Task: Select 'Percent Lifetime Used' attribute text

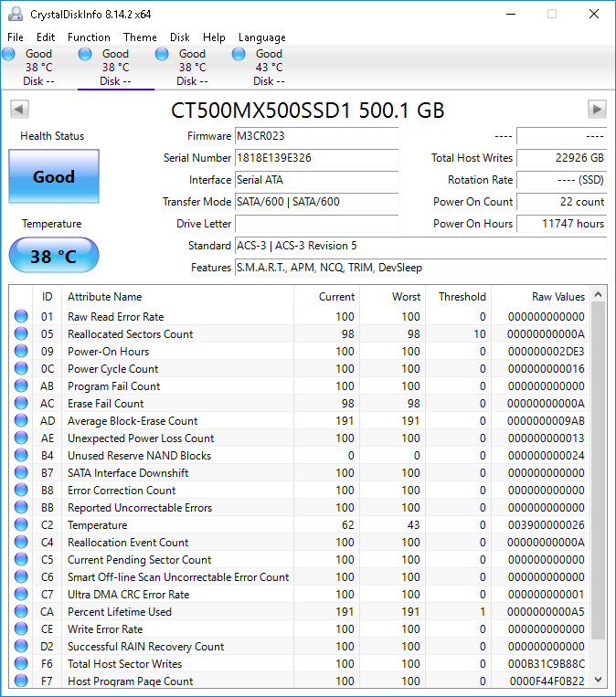Action: pos(119,612)
